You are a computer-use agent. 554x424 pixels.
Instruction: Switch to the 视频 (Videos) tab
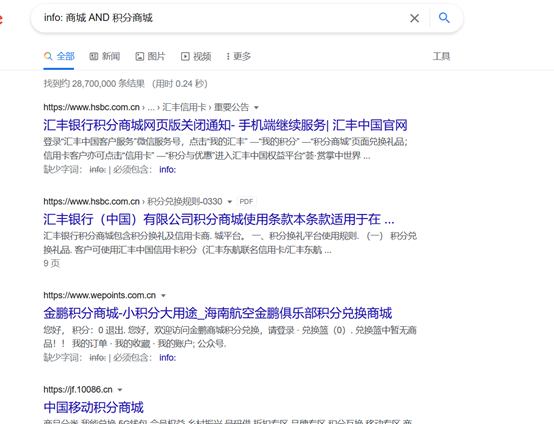point(196,56)
